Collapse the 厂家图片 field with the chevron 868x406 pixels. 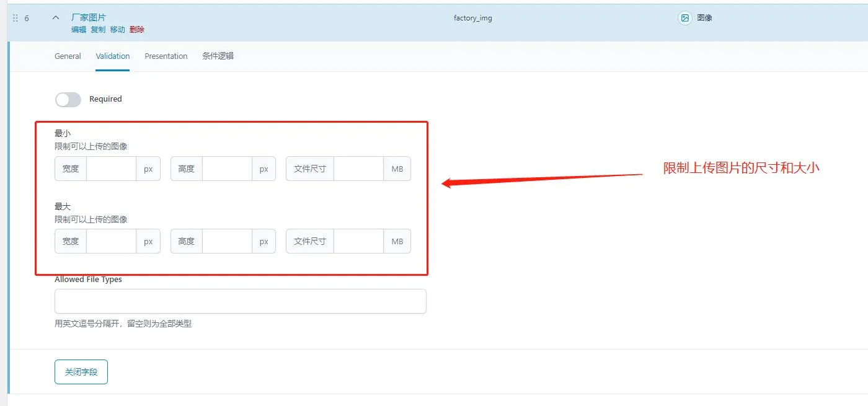(x=55, y=19)
